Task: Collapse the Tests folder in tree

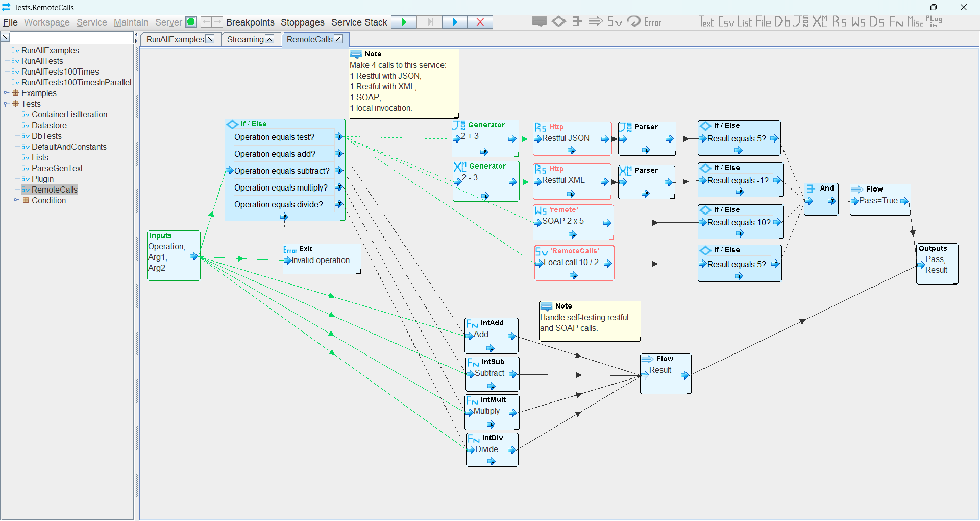Action: pos(6,104)
